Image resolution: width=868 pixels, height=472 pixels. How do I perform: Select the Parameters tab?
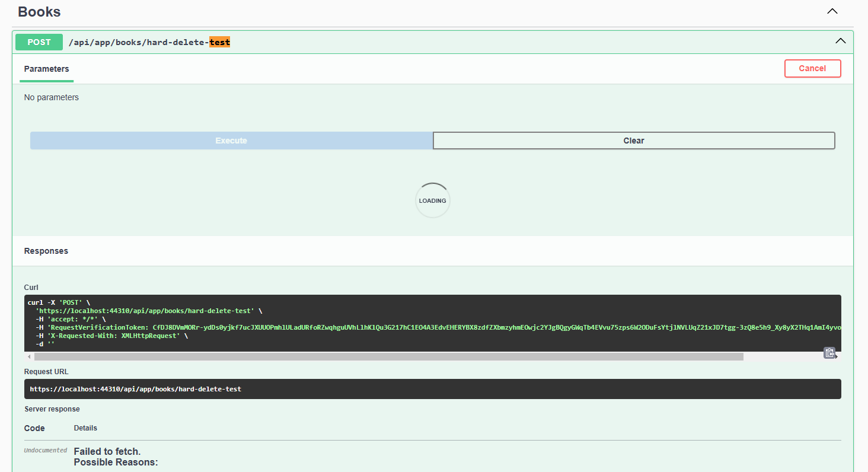(x=46, y=69)
